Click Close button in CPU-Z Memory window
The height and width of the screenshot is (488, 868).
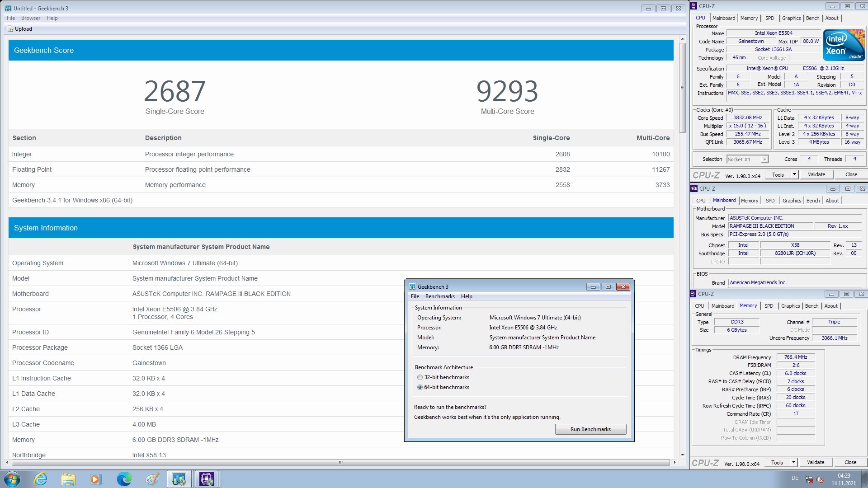click(x=850, y=462)
